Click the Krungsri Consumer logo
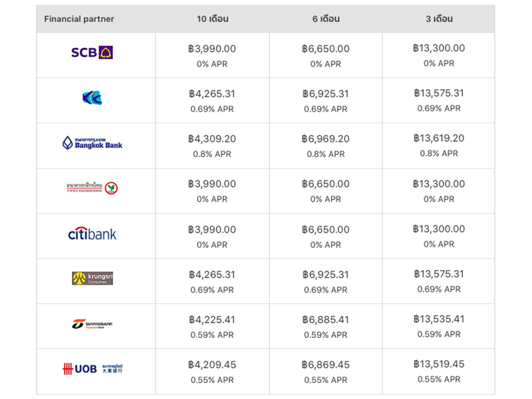532x399 pixels. tap(92, 279)
